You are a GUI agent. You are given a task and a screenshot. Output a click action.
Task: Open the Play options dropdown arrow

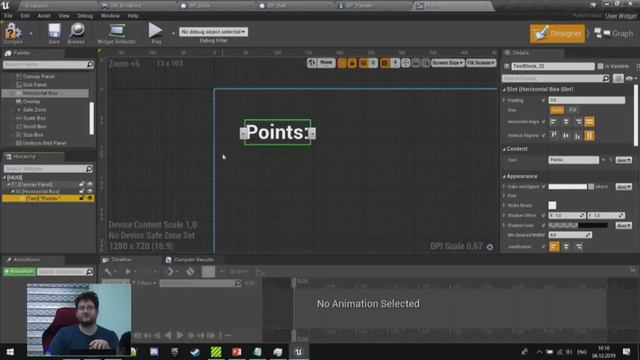173,33
